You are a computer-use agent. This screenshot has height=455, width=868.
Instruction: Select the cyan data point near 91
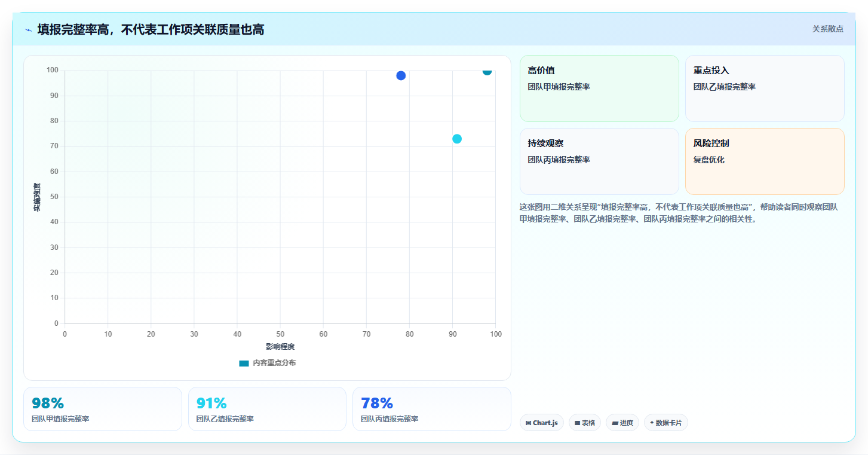point(457,139)
